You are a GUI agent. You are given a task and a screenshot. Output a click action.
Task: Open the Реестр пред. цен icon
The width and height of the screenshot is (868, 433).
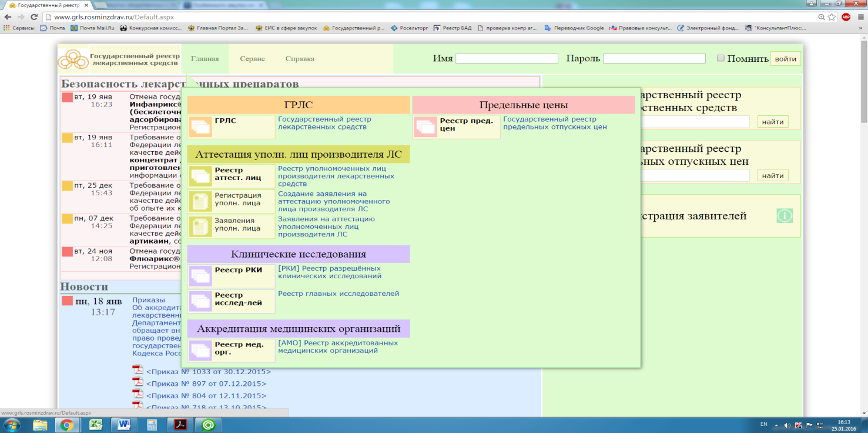(x=425, y=127)
